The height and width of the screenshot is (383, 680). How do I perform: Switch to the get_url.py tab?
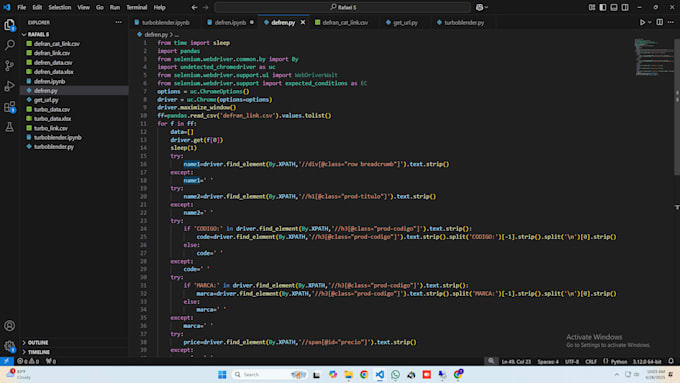[x=405, y=23]
